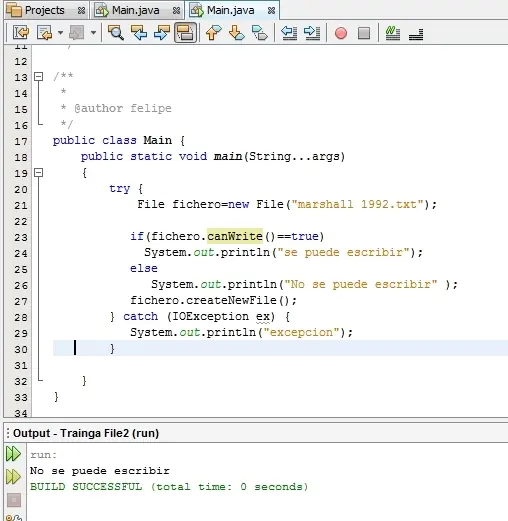Click line number 30 in gutter

[21, 349]
